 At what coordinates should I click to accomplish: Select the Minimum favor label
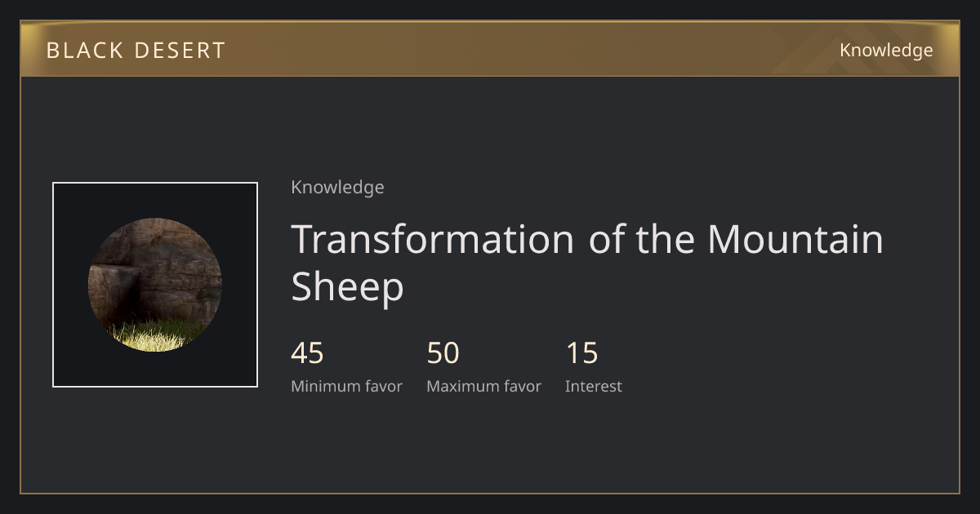click(x=346, y=387)
